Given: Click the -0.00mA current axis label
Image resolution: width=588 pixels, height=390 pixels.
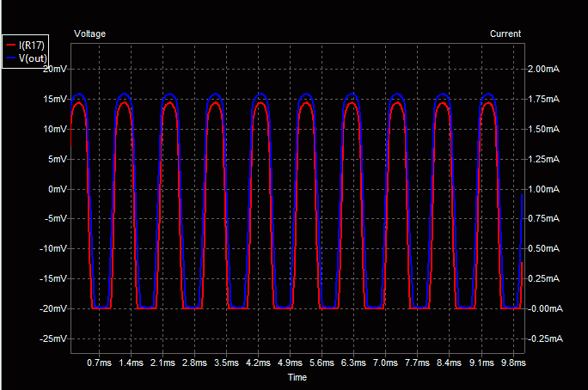Looking at the screenshot, I should point(546,308).
